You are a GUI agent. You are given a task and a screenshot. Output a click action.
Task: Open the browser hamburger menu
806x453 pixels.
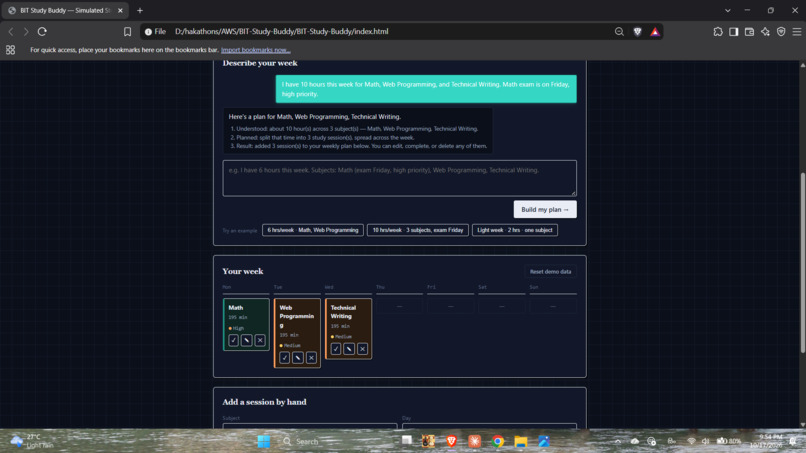click(797, 31)
